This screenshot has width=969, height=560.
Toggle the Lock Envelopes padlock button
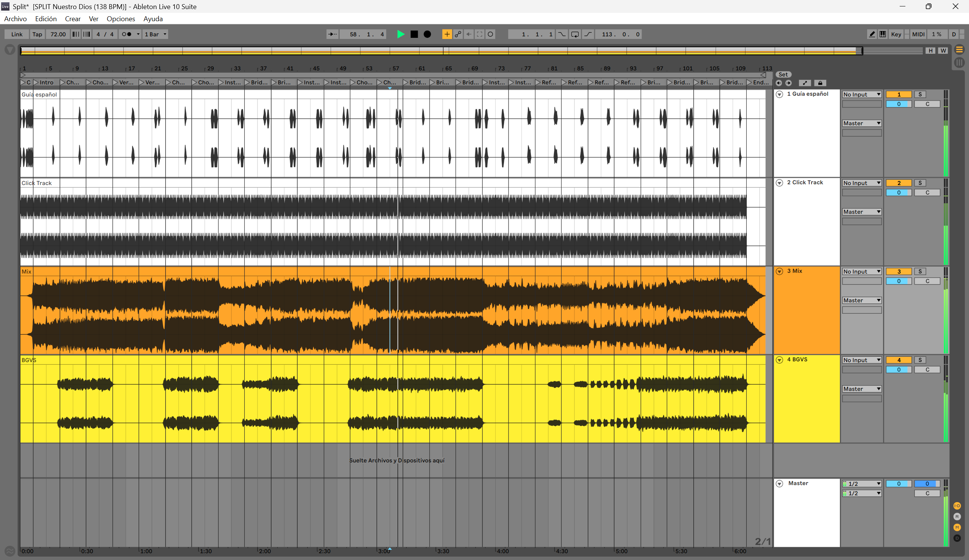coord(820,83)
